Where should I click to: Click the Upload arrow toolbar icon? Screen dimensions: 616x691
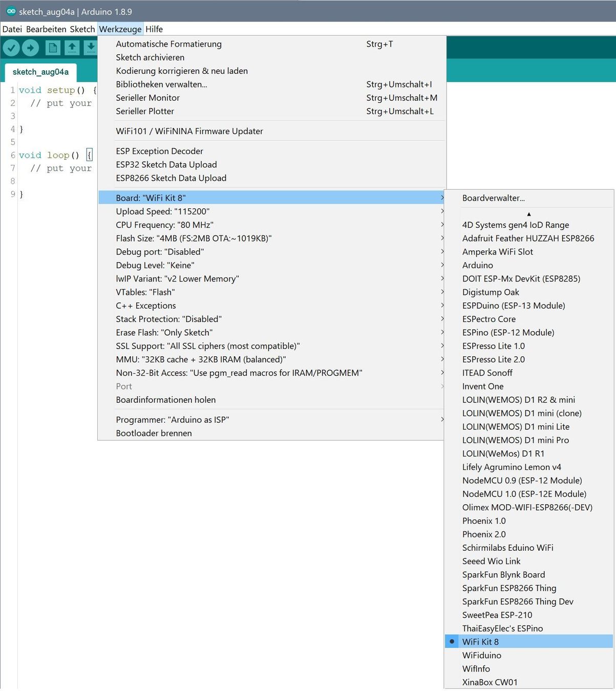click(30, 48)
